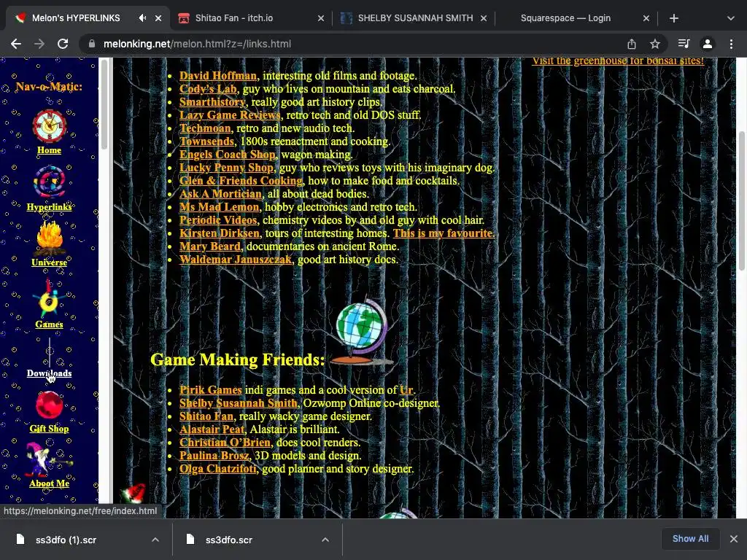Viewport: 747px width, 560px height.
Task: Open the Chrome profile icon
Action: click(708, 44)
